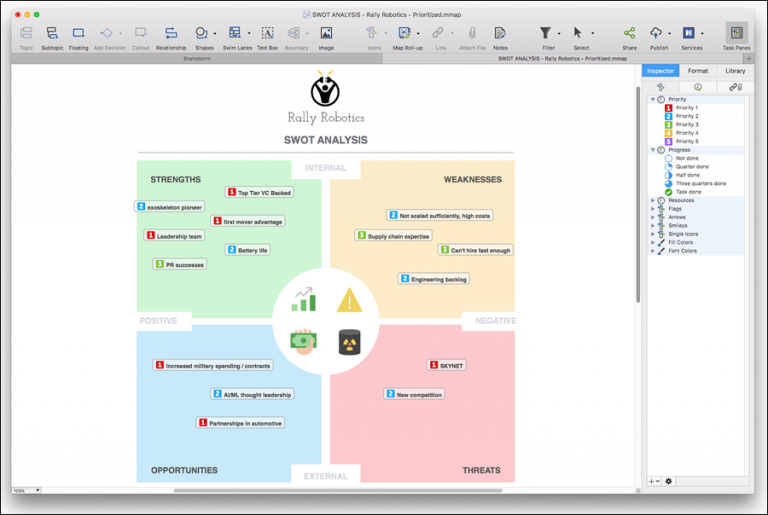
Task: Switch to the Inspector tab
Action: [660, 71]
